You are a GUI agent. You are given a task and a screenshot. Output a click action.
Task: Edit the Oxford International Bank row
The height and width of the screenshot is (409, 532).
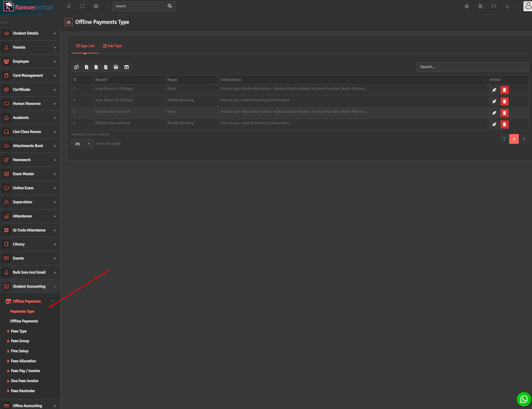coord(494,113)
